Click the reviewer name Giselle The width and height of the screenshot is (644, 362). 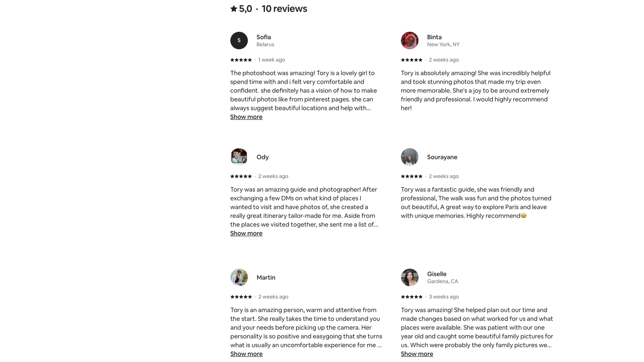(437, 274)
